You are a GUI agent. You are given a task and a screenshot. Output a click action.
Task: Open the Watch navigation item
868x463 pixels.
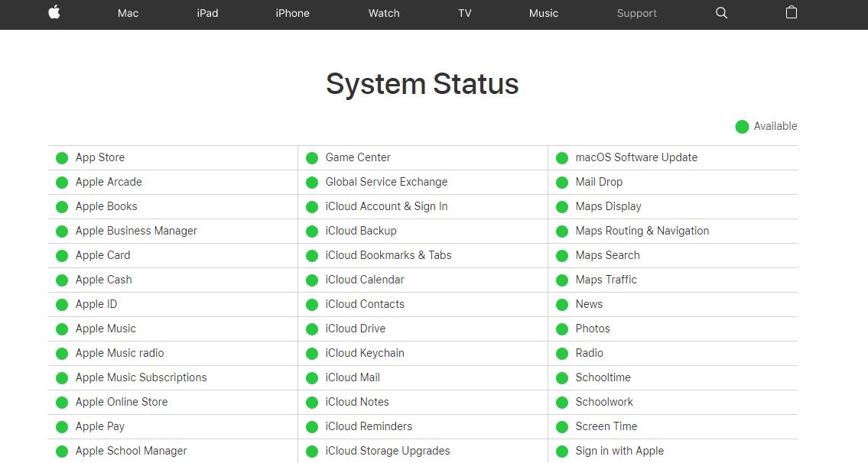click(x=384, y=13)
